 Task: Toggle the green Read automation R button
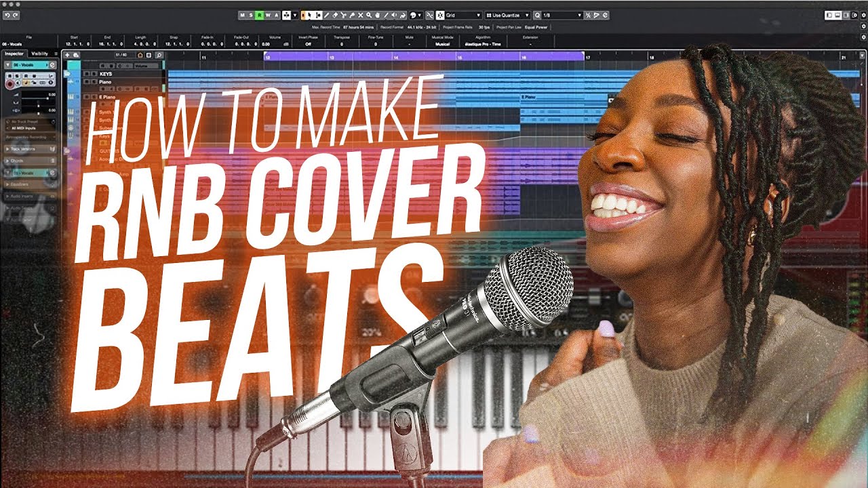[259, 15]
